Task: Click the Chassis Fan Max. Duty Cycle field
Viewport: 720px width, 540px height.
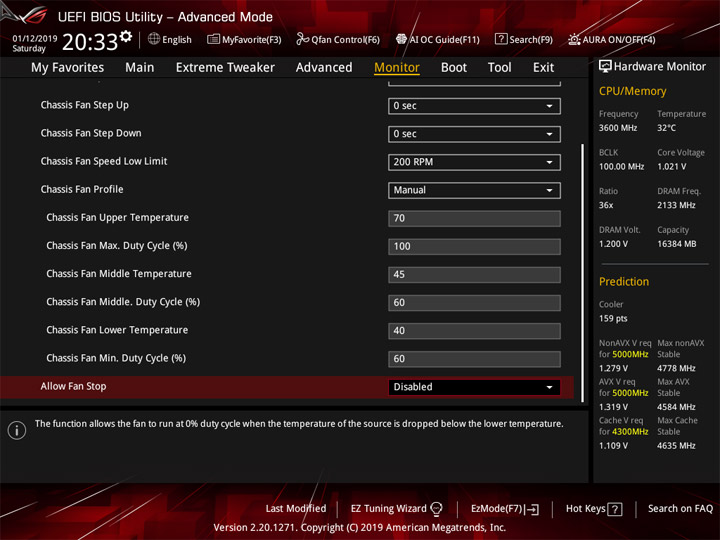Action: click(474, 247)
